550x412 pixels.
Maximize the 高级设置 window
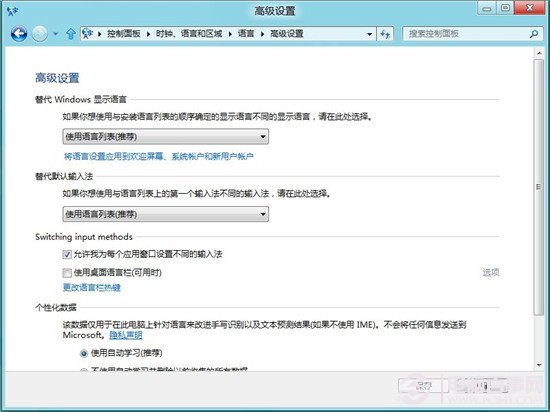[505, 8]
